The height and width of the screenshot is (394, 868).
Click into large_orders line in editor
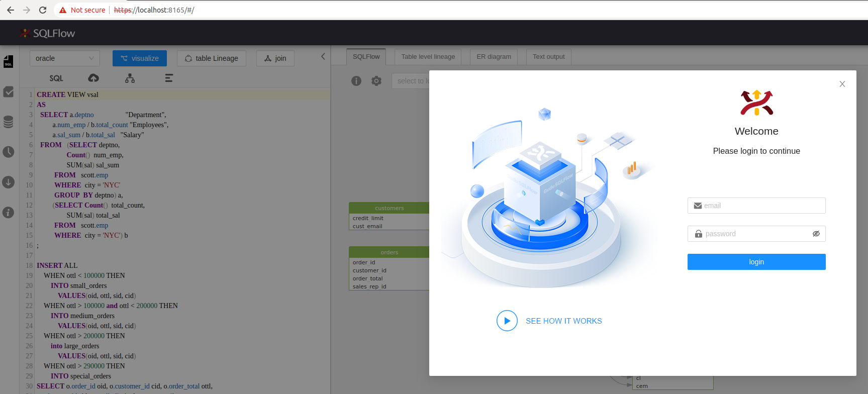(75, 346)
